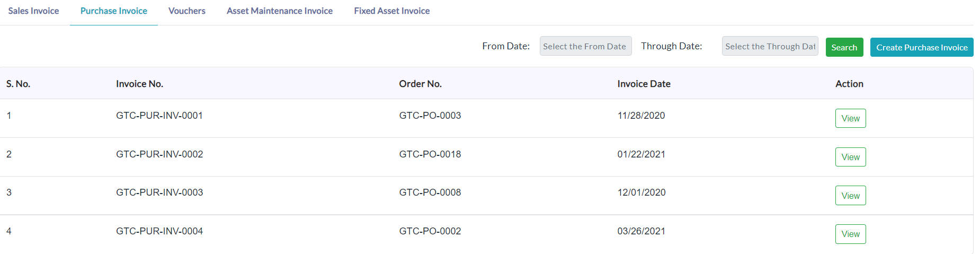
Task: Click Create Purchase Invoice button
Action: click(922, 47)
